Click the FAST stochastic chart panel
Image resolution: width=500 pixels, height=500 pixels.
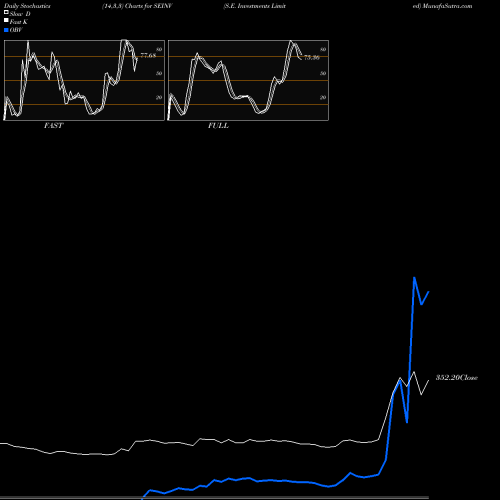[84, 80]
